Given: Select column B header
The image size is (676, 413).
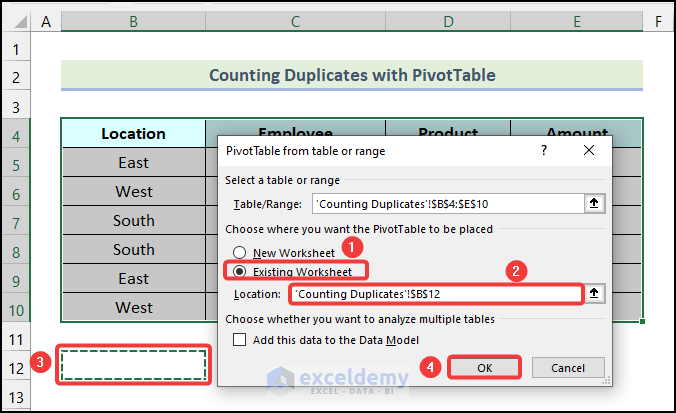Looking at the screenshot, I should (133, 22).
